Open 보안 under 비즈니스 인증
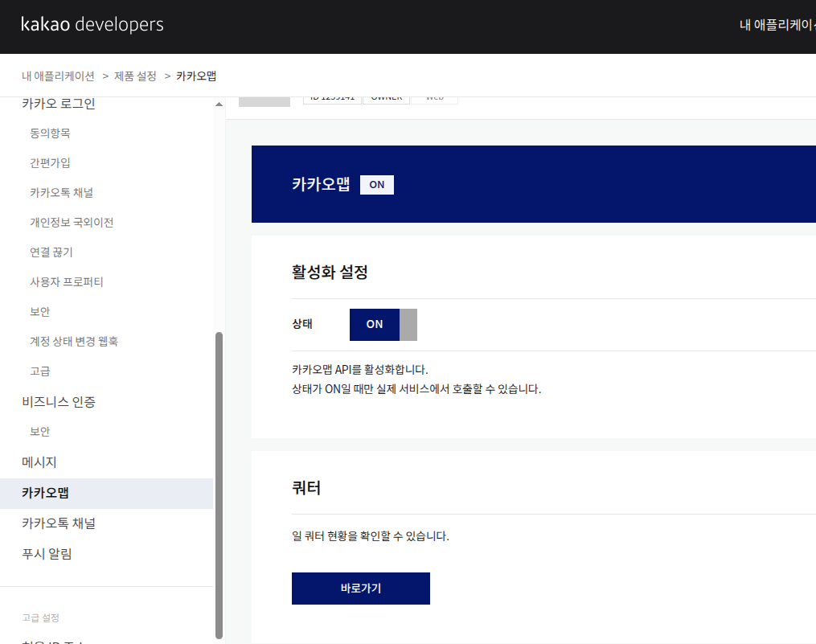Viewport: 816px width, 644px height. tap(39, 431)
